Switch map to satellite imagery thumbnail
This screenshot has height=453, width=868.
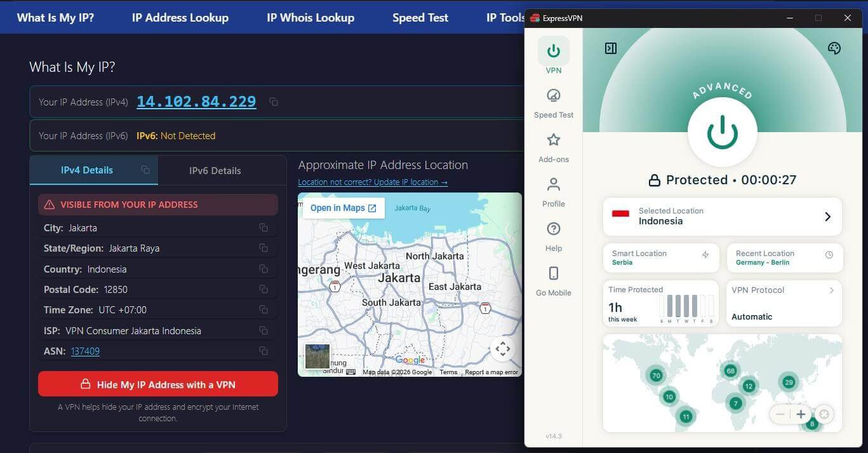point(317,356)
